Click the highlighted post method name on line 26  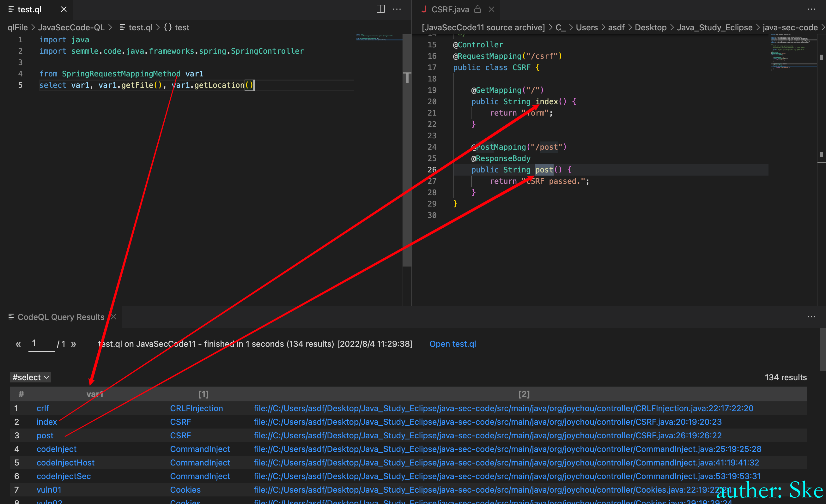point(544,170)
